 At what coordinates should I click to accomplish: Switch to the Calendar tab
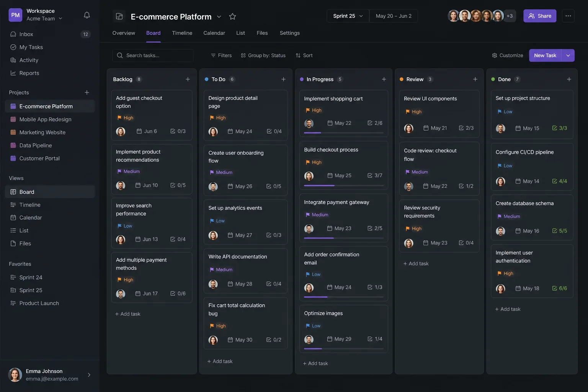tap(214, 33)
